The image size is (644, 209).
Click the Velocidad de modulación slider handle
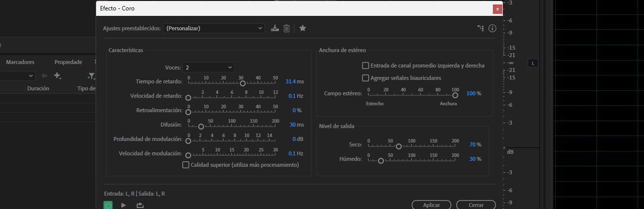[x=188, y=155]
